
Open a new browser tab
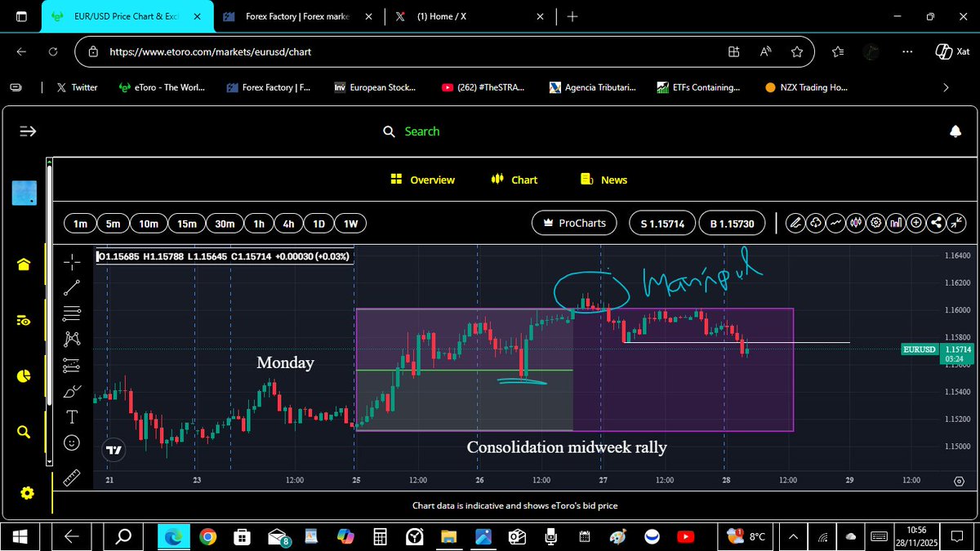click(572, 16)
